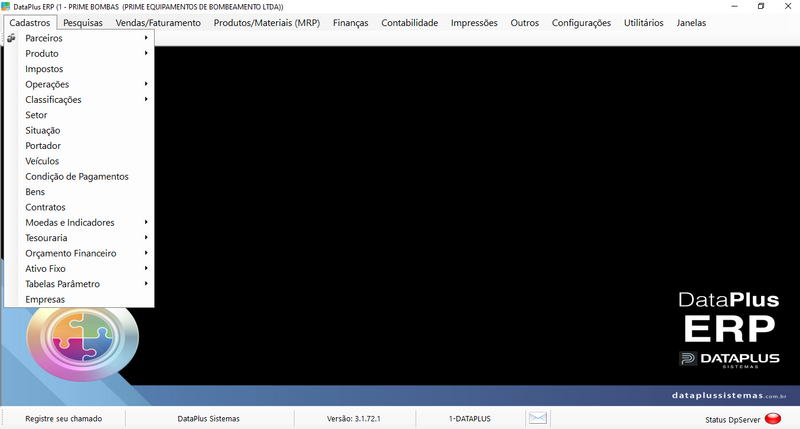Screen dimensions: 800x429
Task: Expand the Tesouraria submenu
Action: coord(79,238)
